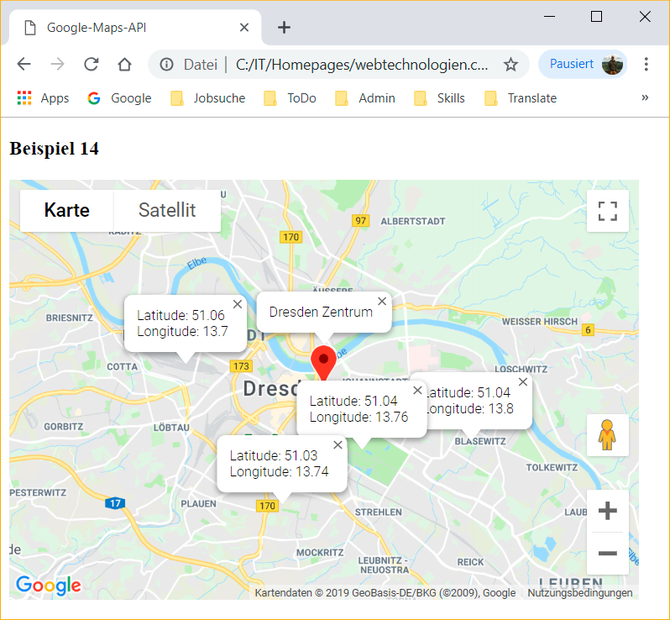The image size is (670, 620).
Task: Switch map to Satellit view
Action: [167, 210]
